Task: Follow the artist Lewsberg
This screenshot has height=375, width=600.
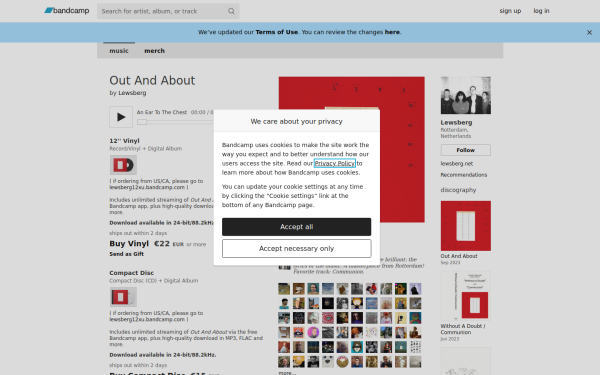Action: 466,150
